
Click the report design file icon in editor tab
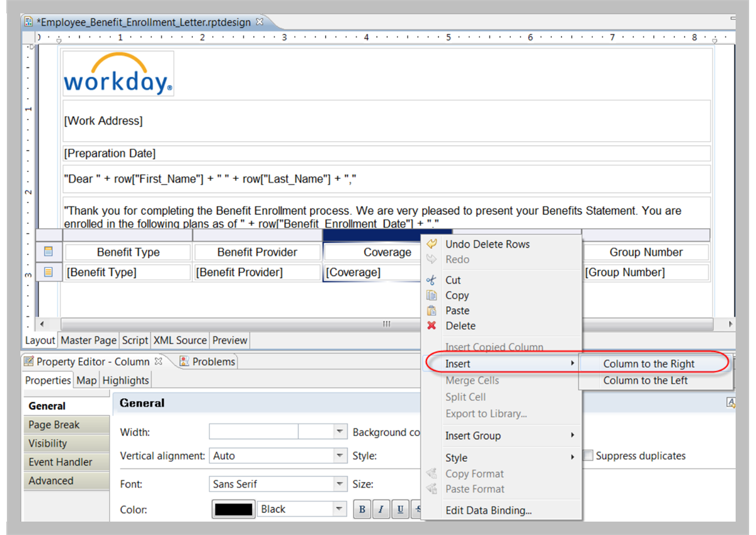tap(28, 21)
